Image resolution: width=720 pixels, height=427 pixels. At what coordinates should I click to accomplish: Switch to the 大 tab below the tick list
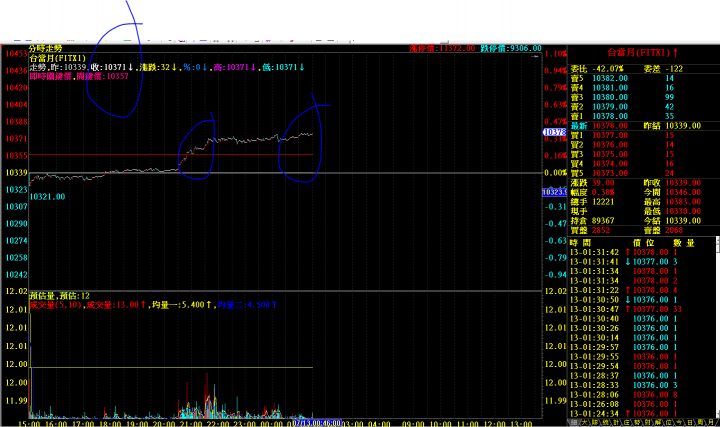coord(585,422)
